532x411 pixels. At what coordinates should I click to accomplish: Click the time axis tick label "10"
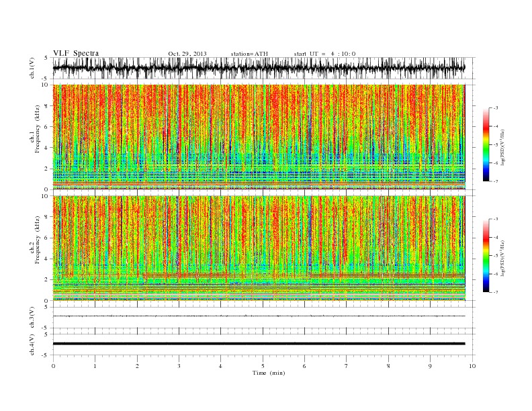472,366
